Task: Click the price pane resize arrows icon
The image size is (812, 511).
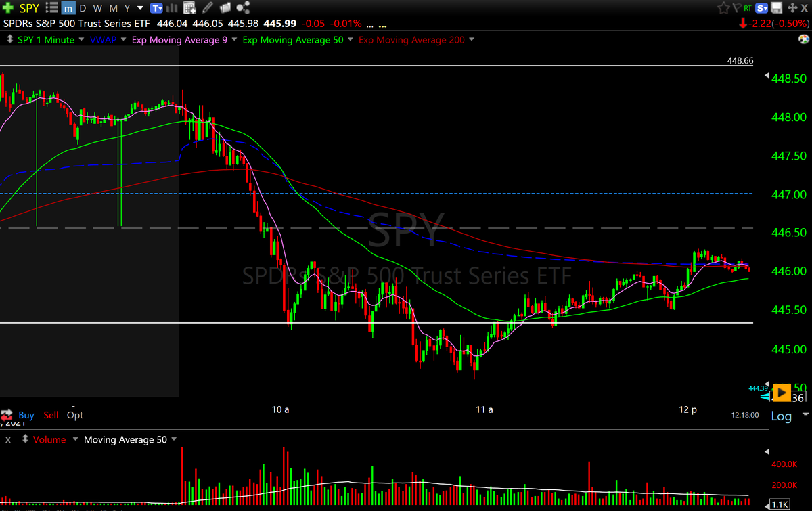Action: 9,40
